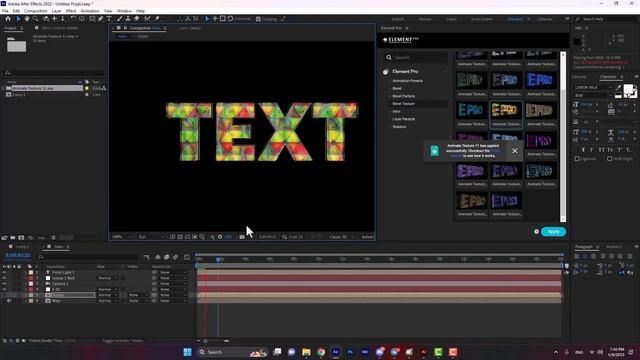Open the Window menu

[x=124, y=11]
